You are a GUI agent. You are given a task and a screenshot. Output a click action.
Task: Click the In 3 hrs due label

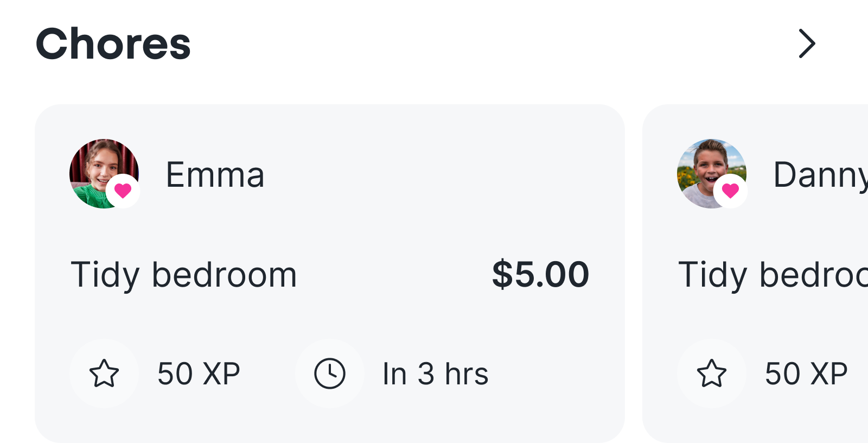(x=435, y=374)
